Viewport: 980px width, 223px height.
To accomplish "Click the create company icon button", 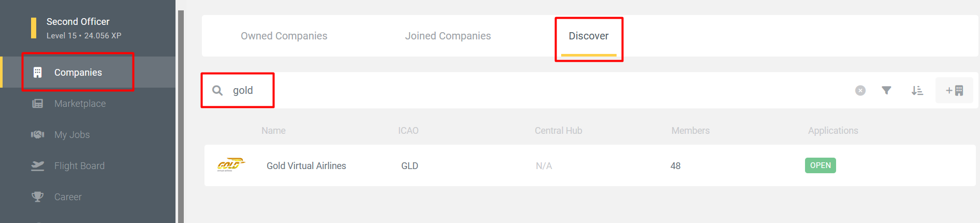I will (954, 91).
